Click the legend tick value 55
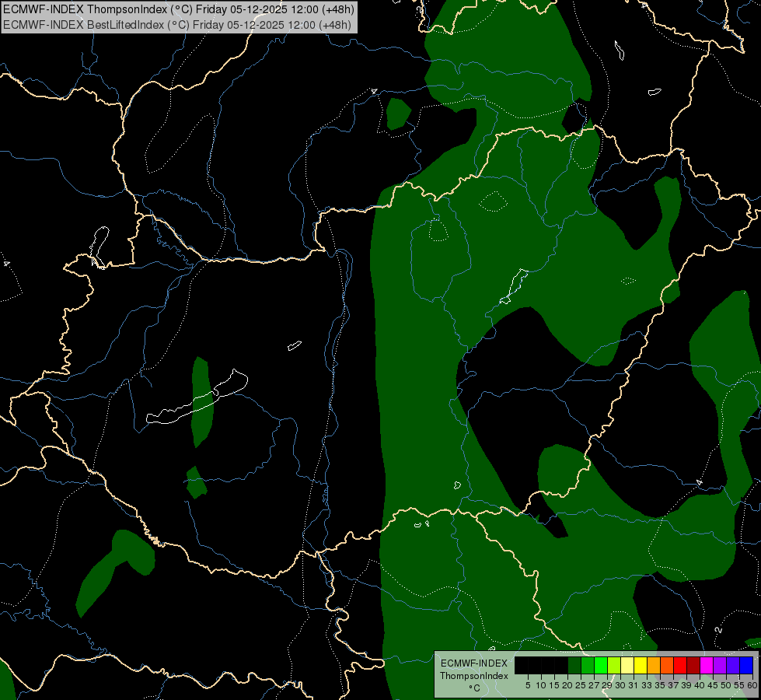This screenshot has height=700, width=761. (739, 685)
